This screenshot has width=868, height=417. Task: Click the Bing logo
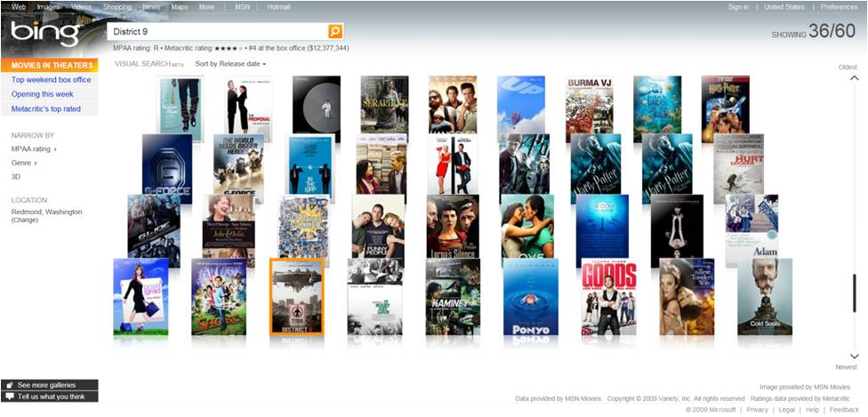(46, 33)
